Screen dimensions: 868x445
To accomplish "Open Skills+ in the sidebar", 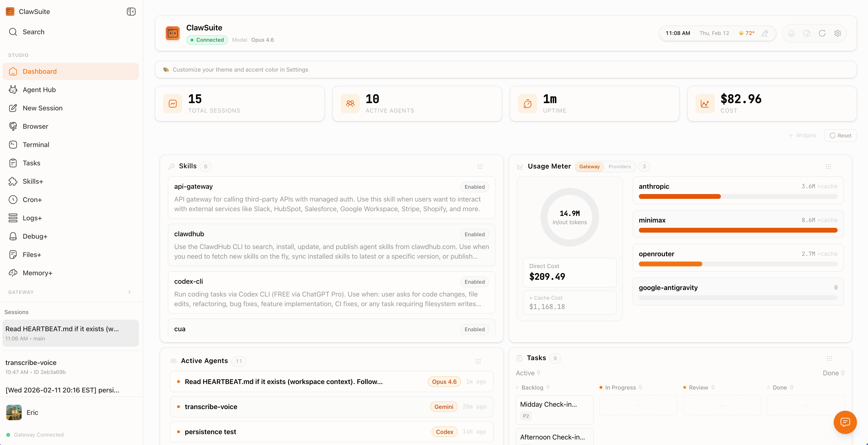I will (70, 182).
